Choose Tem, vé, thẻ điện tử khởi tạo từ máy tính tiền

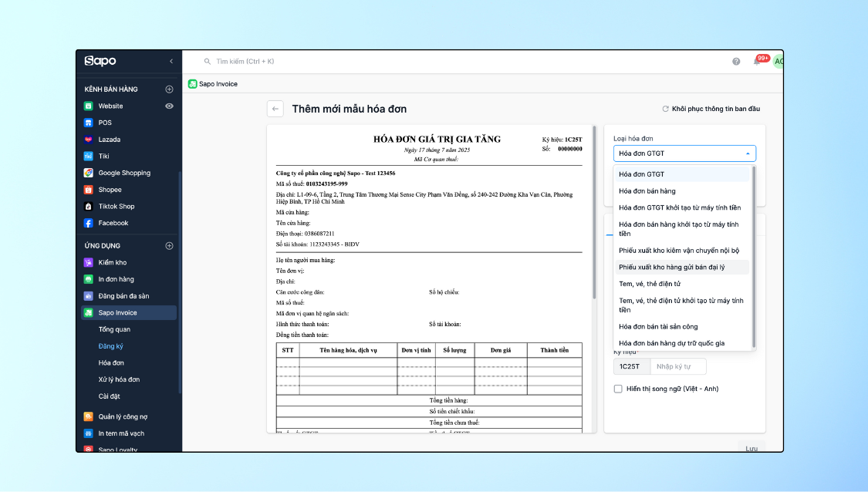[x=681, y=305]
